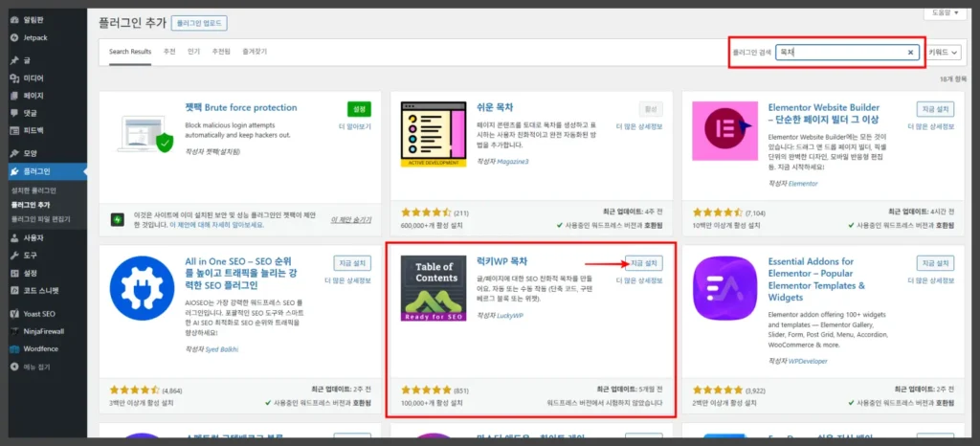The image size is (980, 446).
Task: Open the 댓글 comments bubble icon
Action: point(15,113)
